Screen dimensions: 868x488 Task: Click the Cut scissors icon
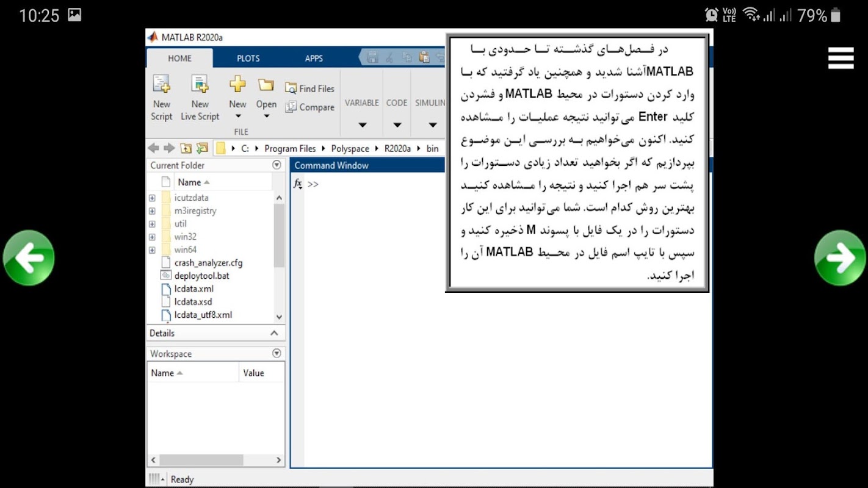pyautogui.click(x=389, y=58)
